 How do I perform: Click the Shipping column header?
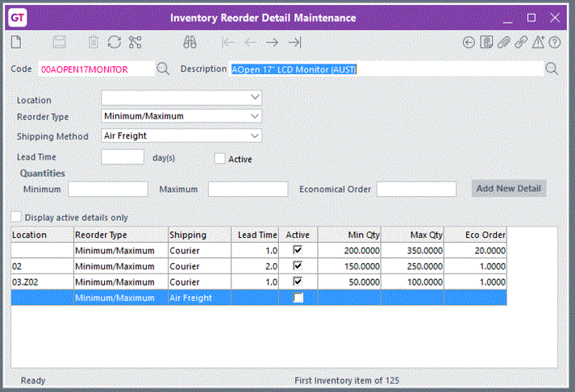point(199,235)
